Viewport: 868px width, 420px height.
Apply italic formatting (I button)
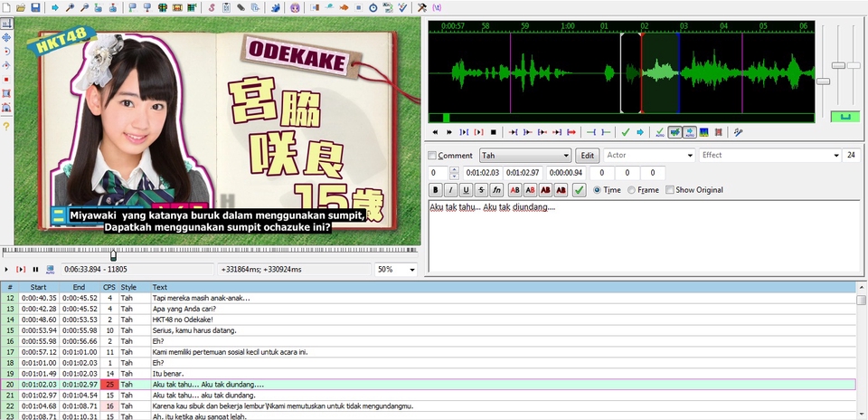451,190
